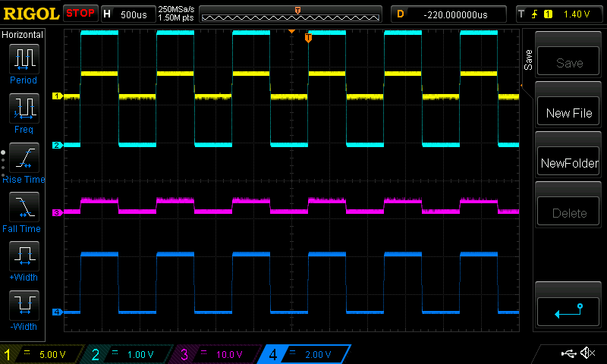Click the NewFolder button
Screen dimensions: 607x364
coord(568,161)
